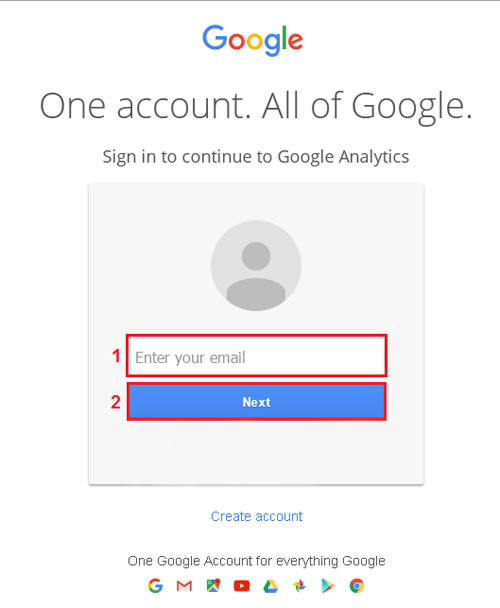Image resolution: width=500 pixels, height=608 pixels.
Task: Open the Create account link
Action: coord(256,516)
